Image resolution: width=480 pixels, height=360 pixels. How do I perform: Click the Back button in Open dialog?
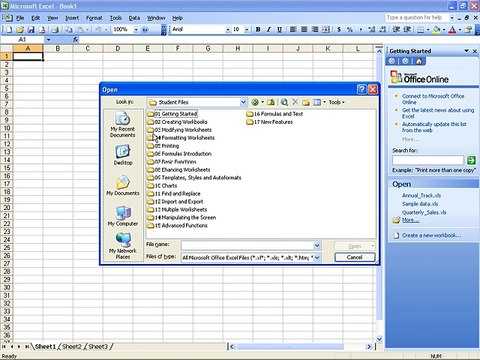click(x=255, y=102)
